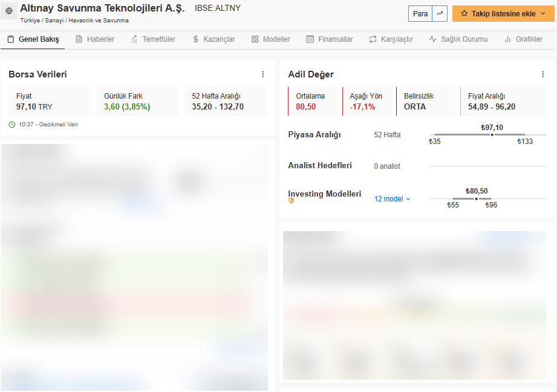The height and width of the screenshot is (392, 557).
Task: Click the Investing Modelleri fair value range marker
Action: click(477, 198)
